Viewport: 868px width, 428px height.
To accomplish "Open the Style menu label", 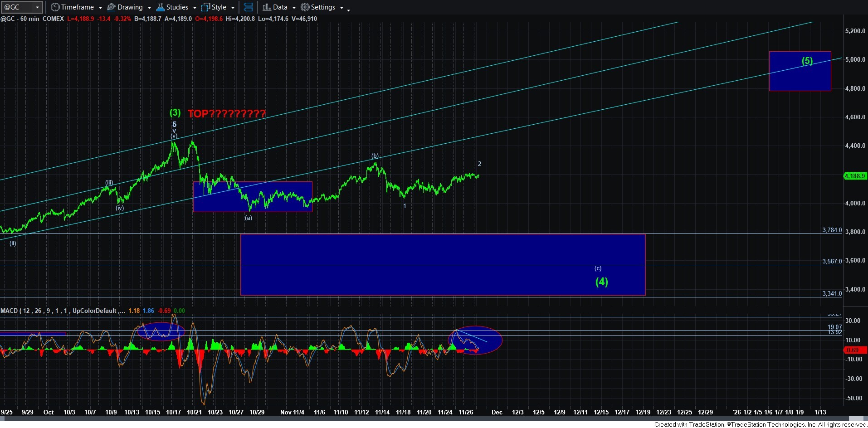I will 219,7.
